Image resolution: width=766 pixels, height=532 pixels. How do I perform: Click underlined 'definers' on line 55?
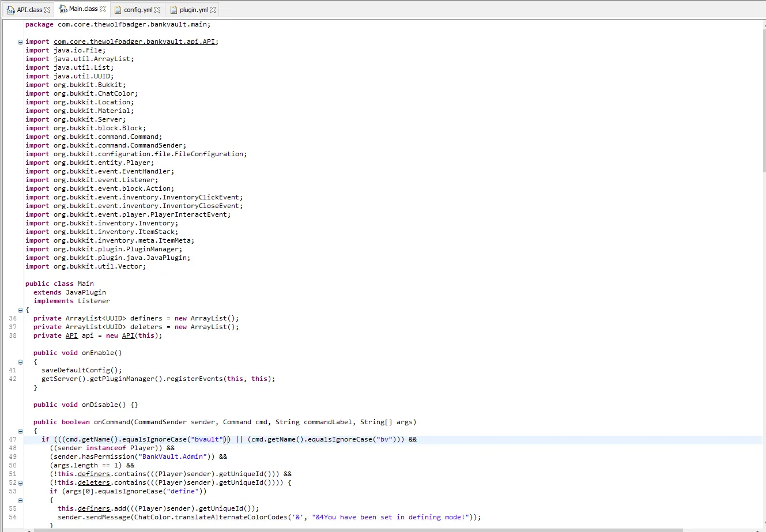[94, 508]
